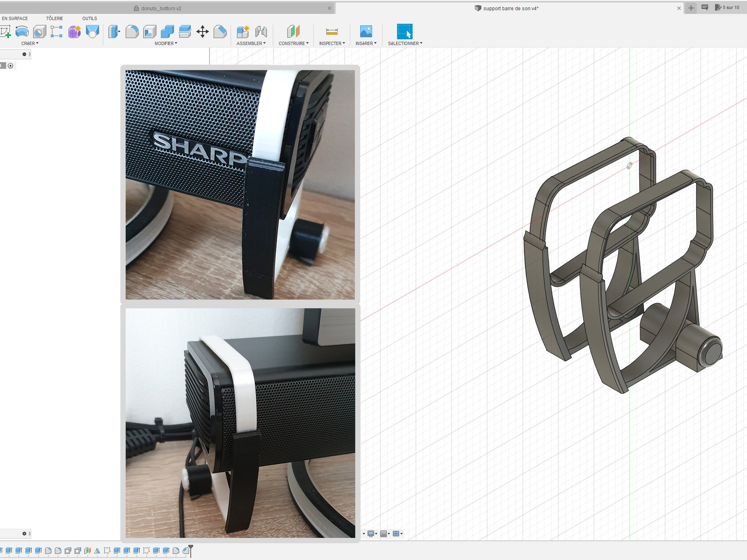Switch to the donuts_bottom v2 document tab
Image resolution: width=747 pixels, height=560 pixels.
pos(161,8)
